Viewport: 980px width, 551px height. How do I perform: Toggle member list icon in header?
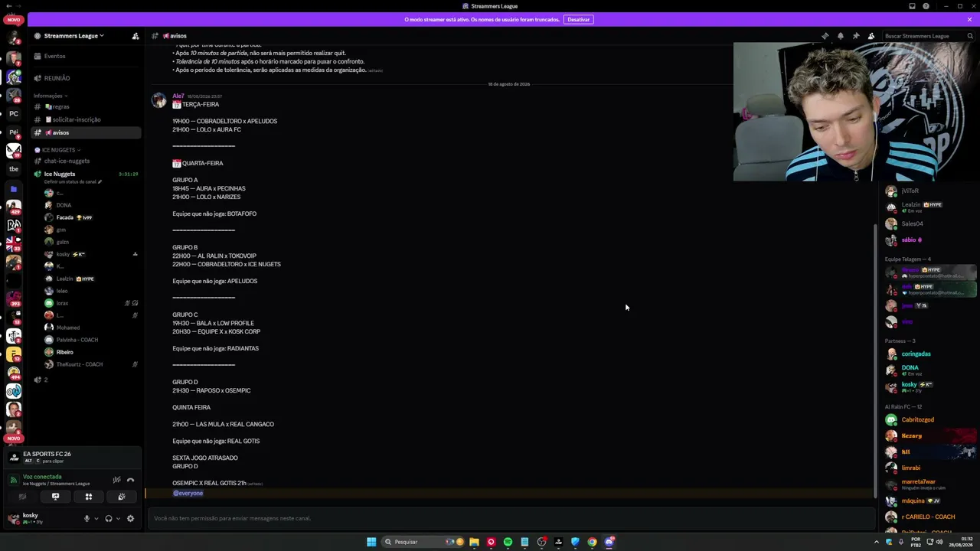(x=871, y=36)
